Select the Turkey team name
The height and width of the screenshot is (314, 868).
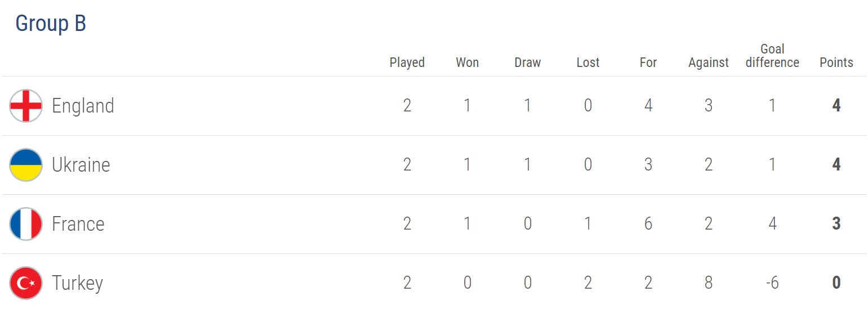click(77, 283)
